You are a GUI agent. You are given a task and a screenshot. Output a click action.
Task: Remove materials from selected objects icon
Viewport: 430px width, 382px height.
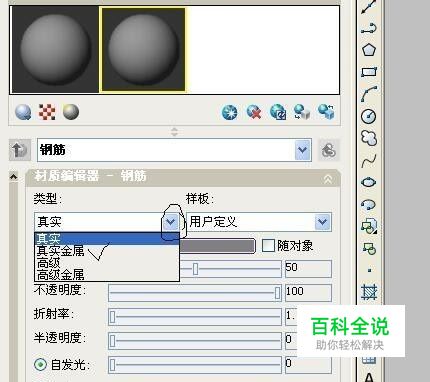[x=326, y=112]
